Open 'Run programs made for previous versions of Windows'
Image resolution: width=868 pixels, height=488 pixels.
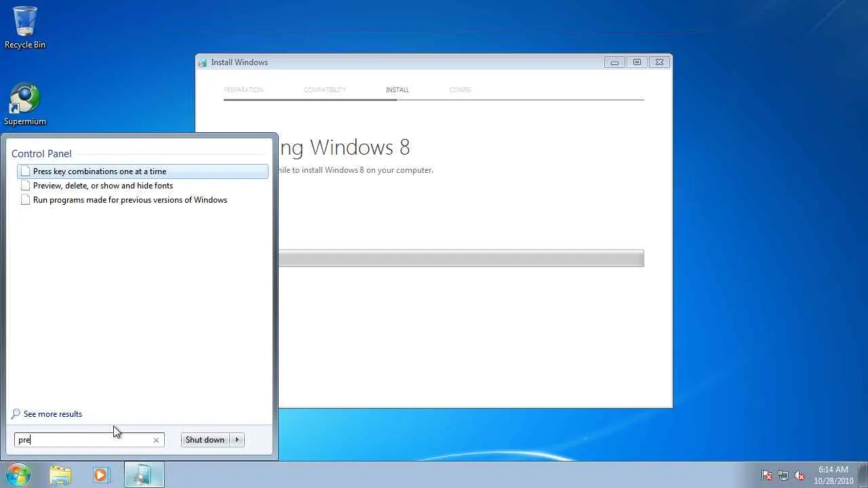pyautogui.click(x=142, y=200)
